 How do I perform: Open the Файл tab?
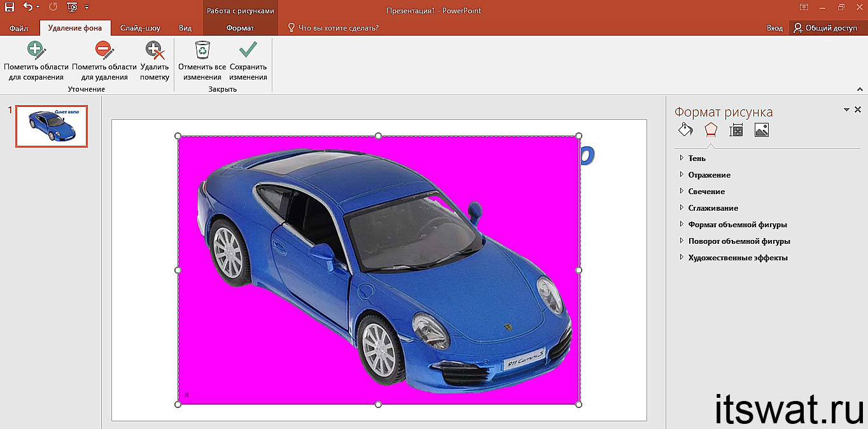pos(18,28)
